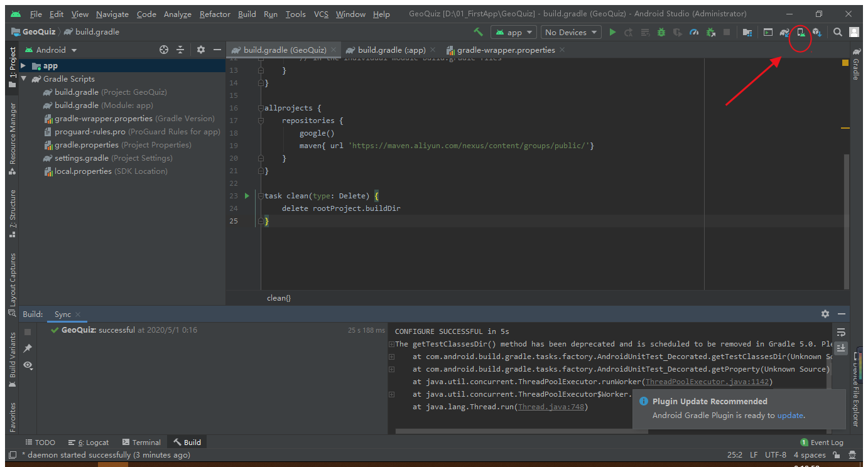Open the Terminal tool tab
The width and height of the screenshot is (868, 467).
coord(142,443)
